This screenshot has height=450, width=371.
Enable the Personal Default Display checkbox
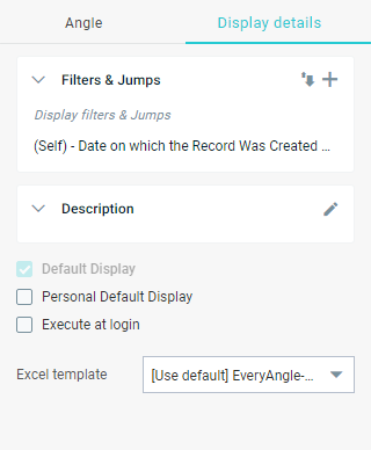coord(24,297)
